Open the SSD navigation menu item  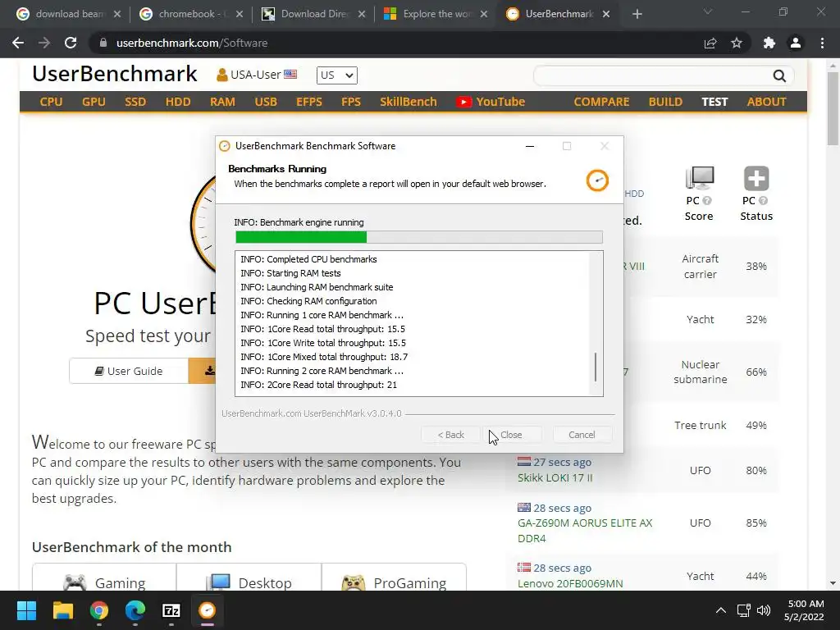(135, 102)
